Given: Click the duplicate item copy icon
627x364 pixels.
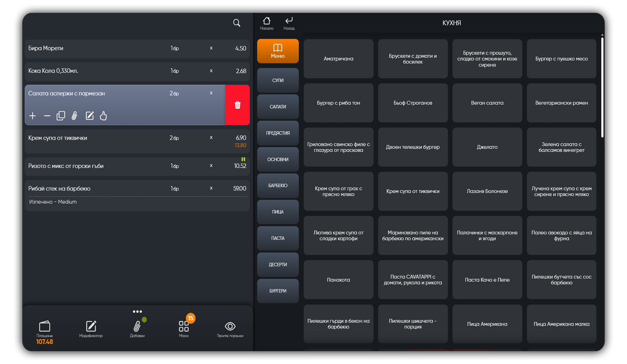Looking at the screenshot, I should click(x=61, y=116).
